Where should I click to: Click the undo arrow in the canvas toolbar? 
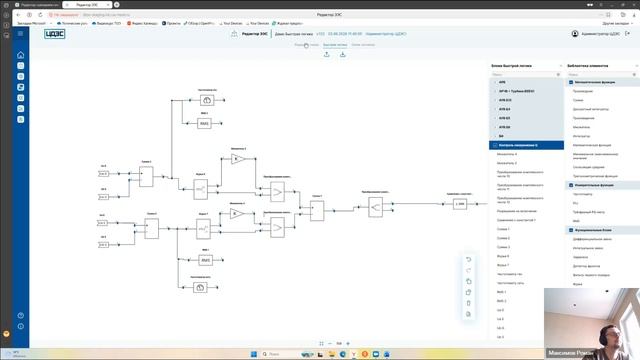pos(469,260)
